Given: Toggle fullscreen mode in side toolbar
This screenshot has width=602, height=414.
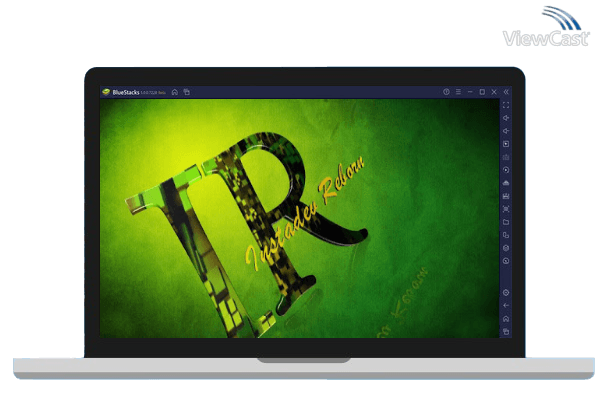Looking at the screenshot, I should (x=506, y=105).
